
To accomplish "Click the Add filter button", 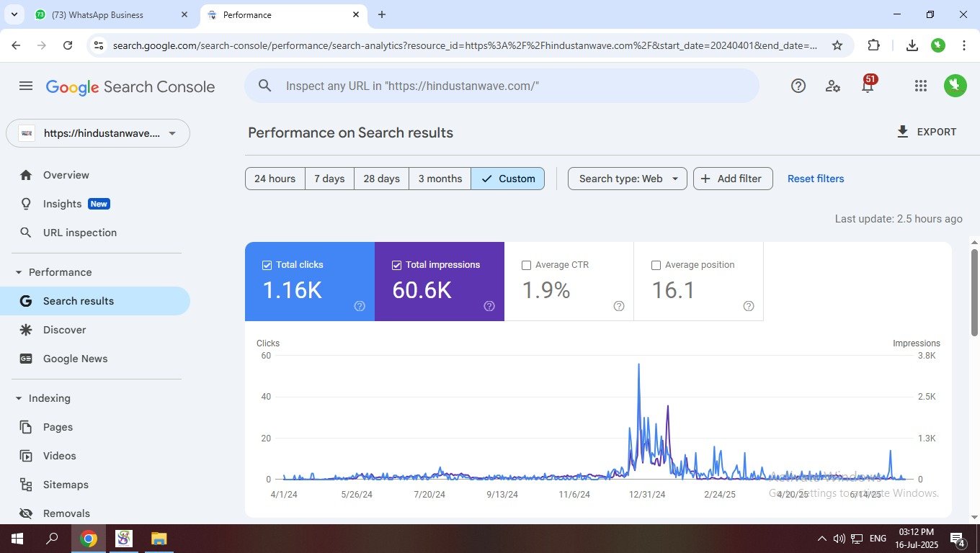I will tap(732, 179).
